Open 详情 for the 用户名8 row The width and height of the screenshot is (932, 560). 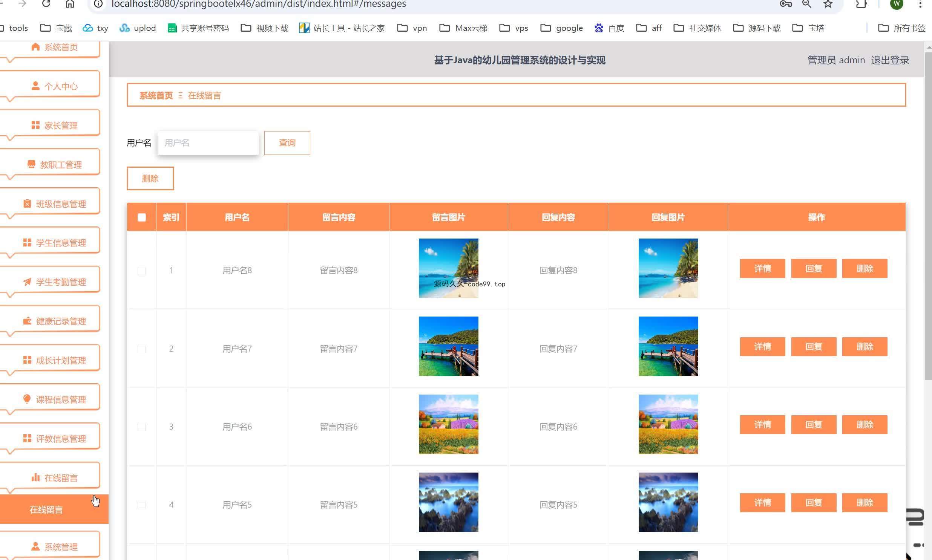(762, 269)
